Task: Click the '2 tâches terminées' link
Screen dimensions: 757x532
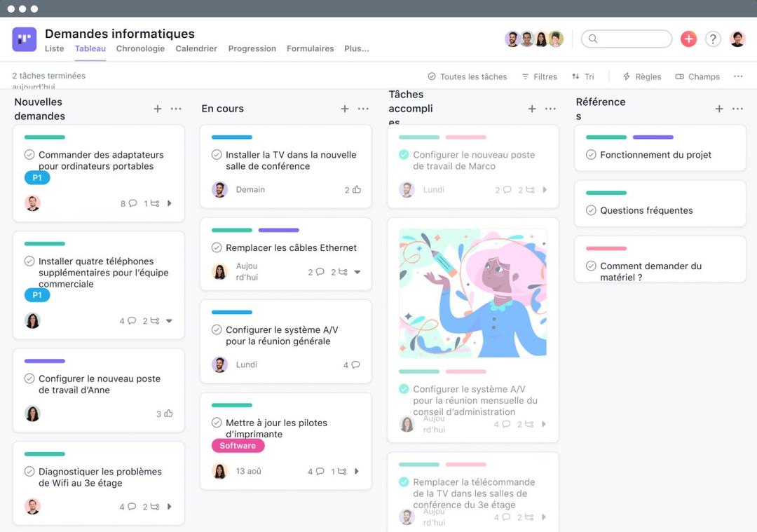Action: pos(48,75)
